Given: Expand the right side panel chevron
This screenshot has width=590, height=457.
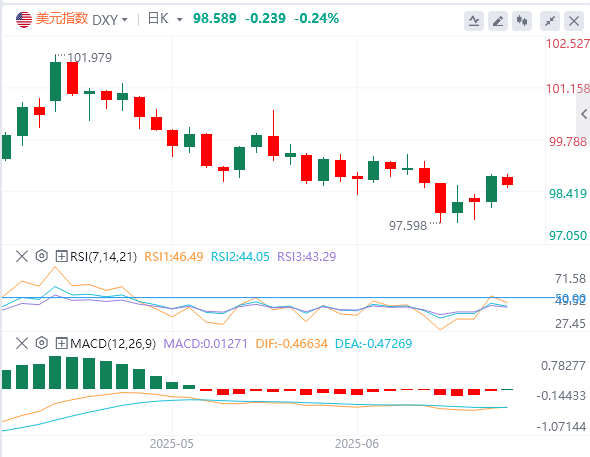Looking at the screenshot, I should pos(584,114).
